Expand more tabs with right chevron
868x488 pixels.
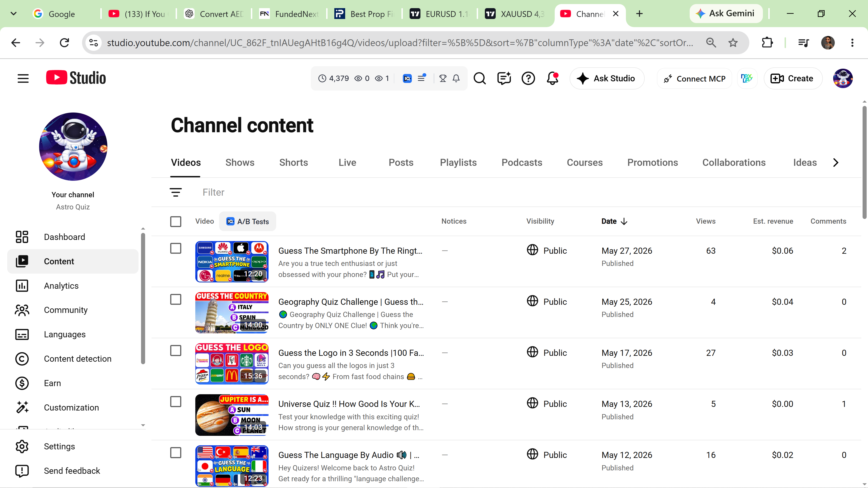pyautogui.click(x=836, y=163)
